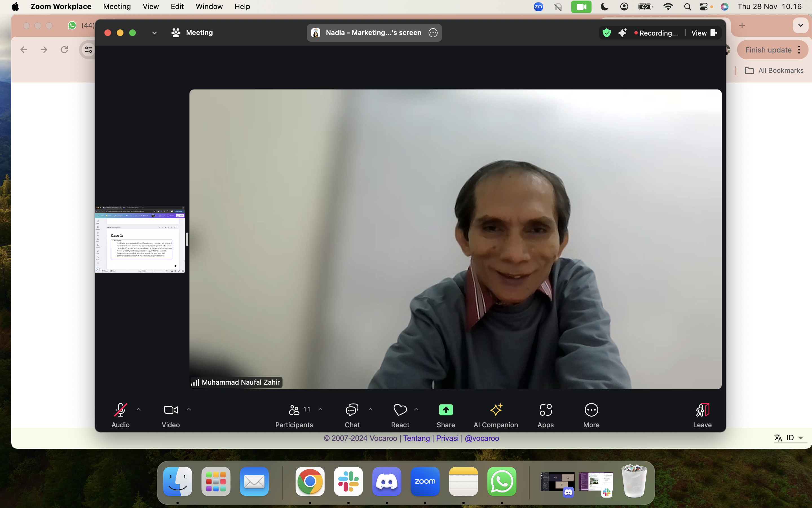Open Tentang link on Vocaroo page
Screen dimensions: 812x508
click(x=416, y=438)
